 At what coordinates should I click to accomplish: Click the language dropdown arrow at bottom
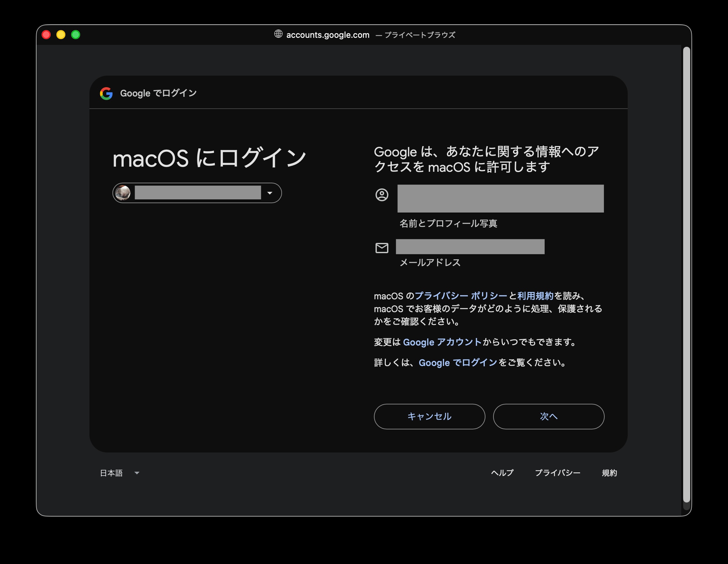[x=137, y=473]
